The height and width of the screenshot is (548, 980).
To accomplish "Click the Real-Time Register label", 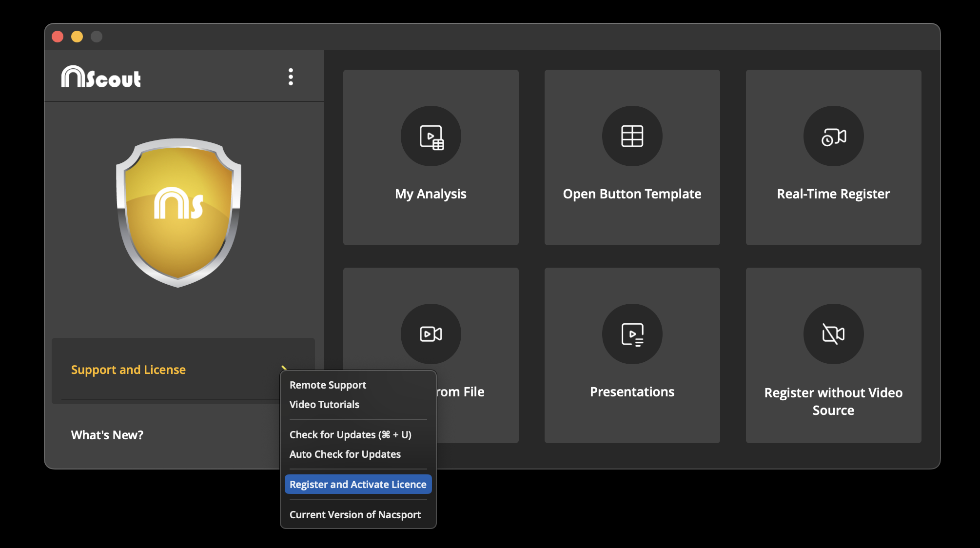I will click(834, 194).
